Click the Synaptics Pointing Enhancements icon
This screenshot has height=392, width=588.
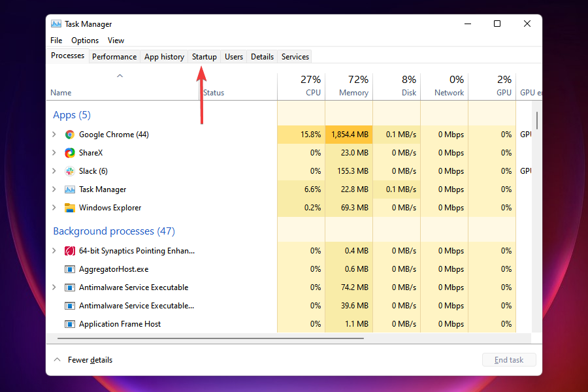click(70, 251)
